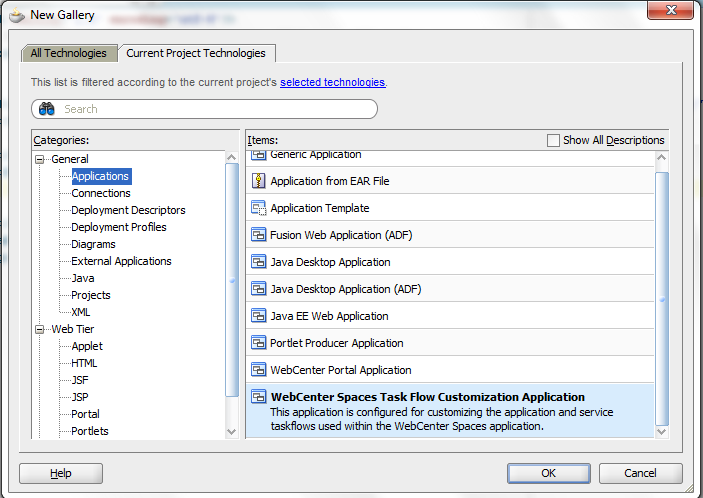The width and height of the screenshot is (703, 498).
Task: Collapse the General category node
Action: click(40, 159)
